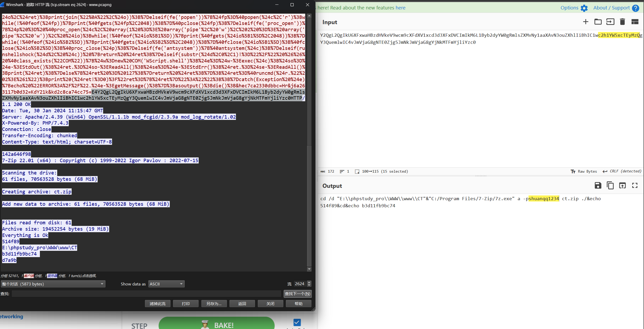
Task: Click the 'Everything is Ok' line
Action: [25, 235]
